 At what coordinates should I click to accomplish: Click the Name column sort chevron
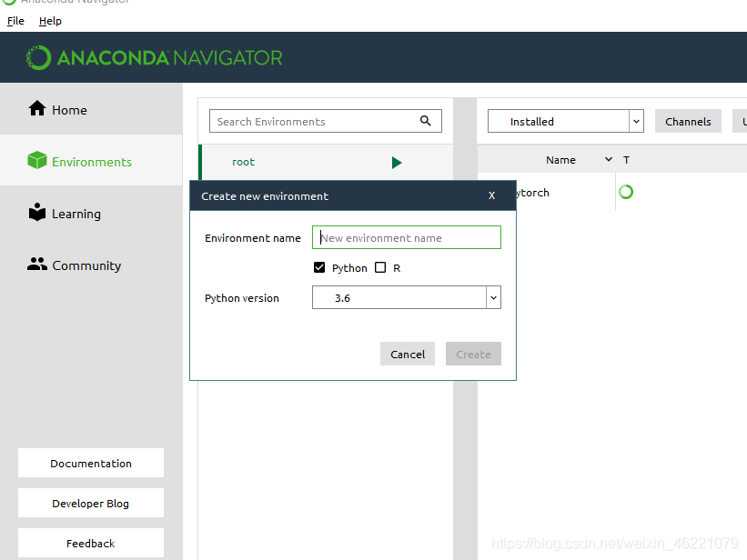609,159
